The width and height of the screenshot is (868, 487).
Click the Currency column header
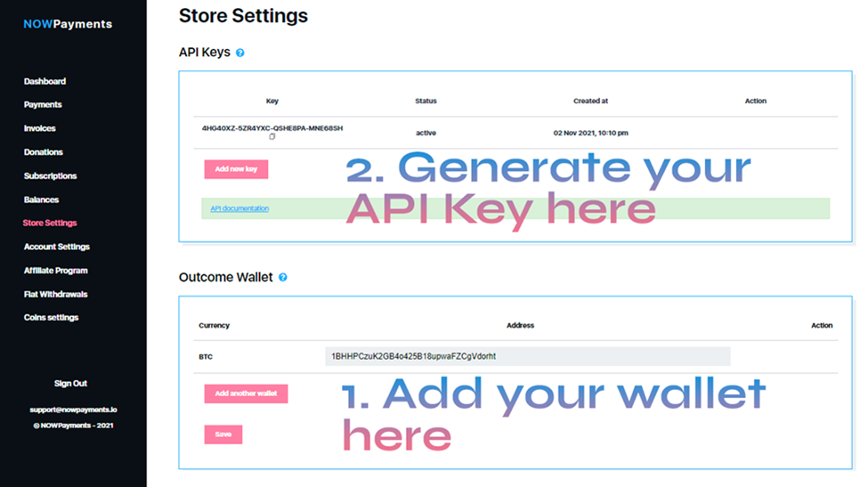pos(214,325)
